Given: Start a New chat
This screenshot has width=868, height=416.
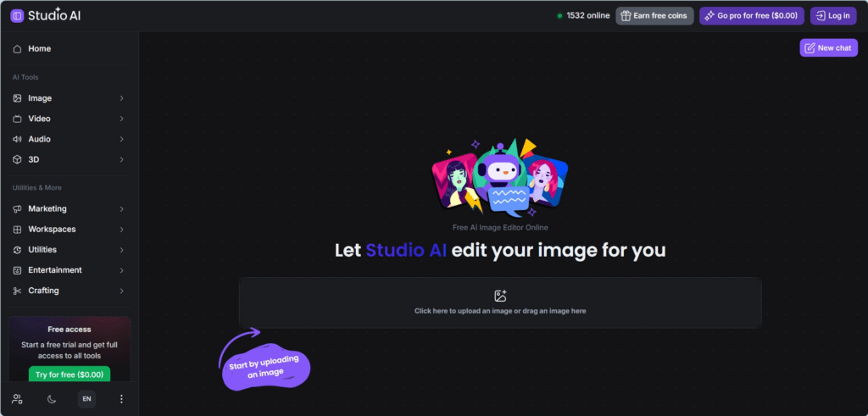Looking at the screenshot, I should pyautogui.click(x=829, y=48).
